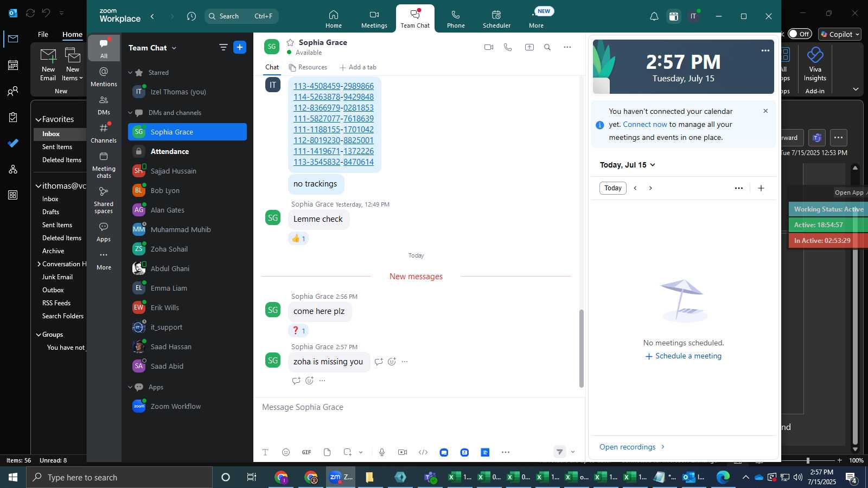Open Meeting chats in sidebar

[x=104, y=165]
